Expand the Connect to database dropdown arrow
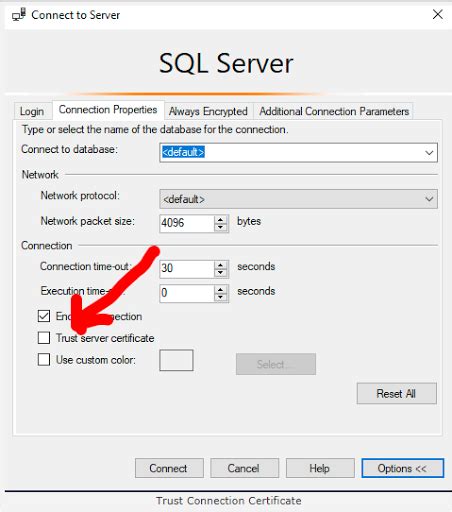 429,153
